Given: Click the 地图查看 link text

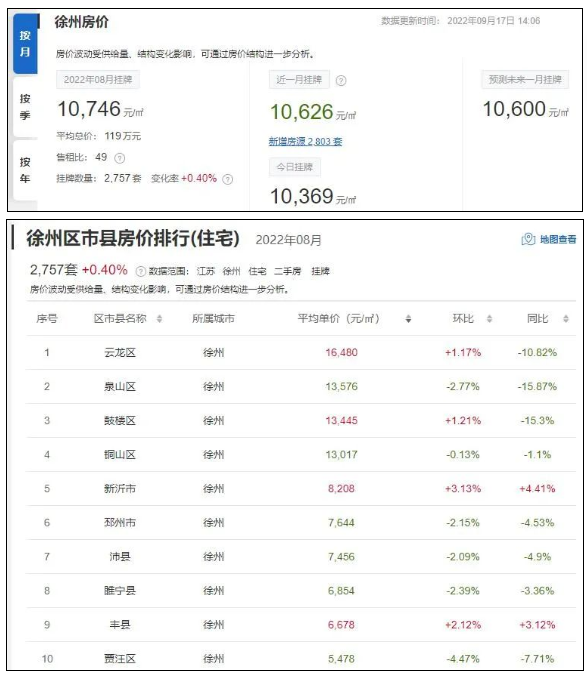Looking at the screenshot, I should (558, 239).
